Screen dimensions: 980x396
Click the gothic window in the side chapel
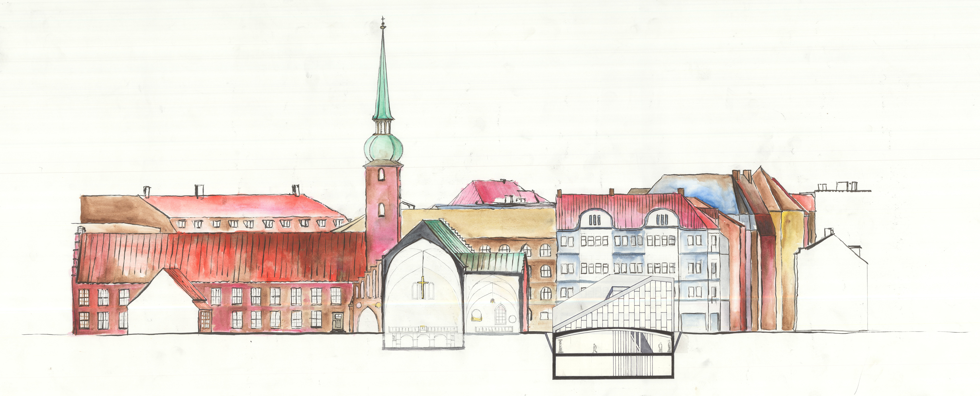(x=501, y=315)
